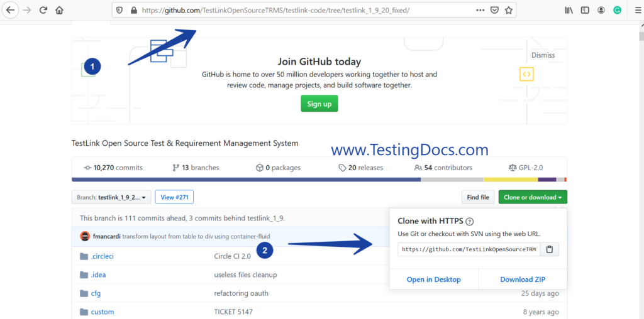Click the HTTPS clone URL text field
The height and width of the screenshot is (319, 644).
469,249
